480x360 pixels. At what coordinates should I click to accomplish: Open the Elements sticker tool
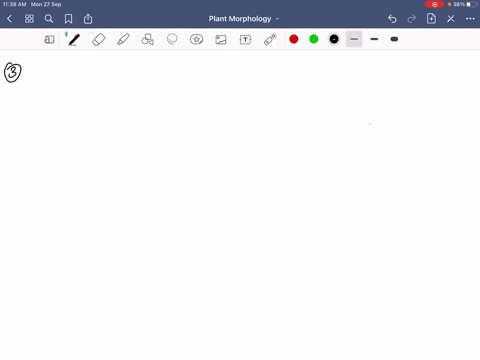196,39
